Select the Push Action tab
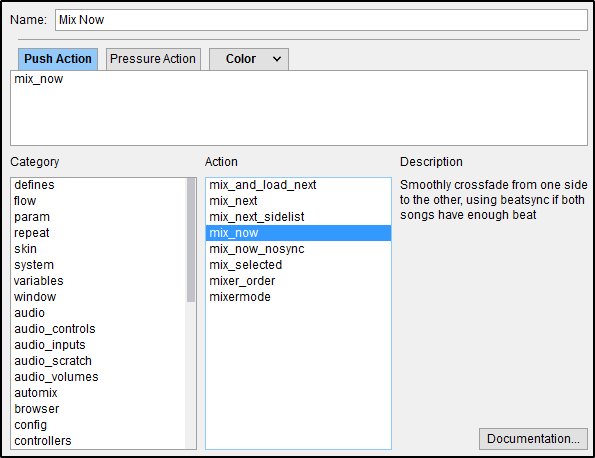The height and width of the screenshot is (458, 595). point(58,59)
